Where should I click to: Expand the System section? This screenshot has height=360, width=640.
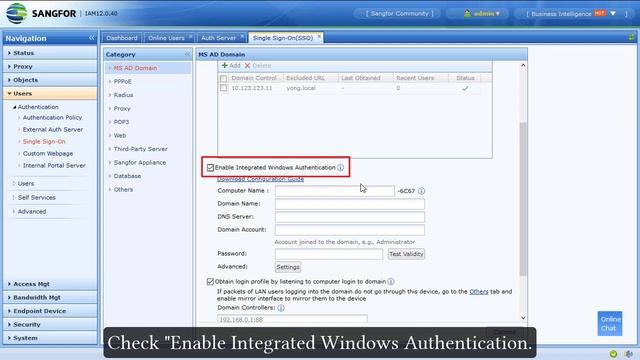pyautogui.click(x=50, y=338)
